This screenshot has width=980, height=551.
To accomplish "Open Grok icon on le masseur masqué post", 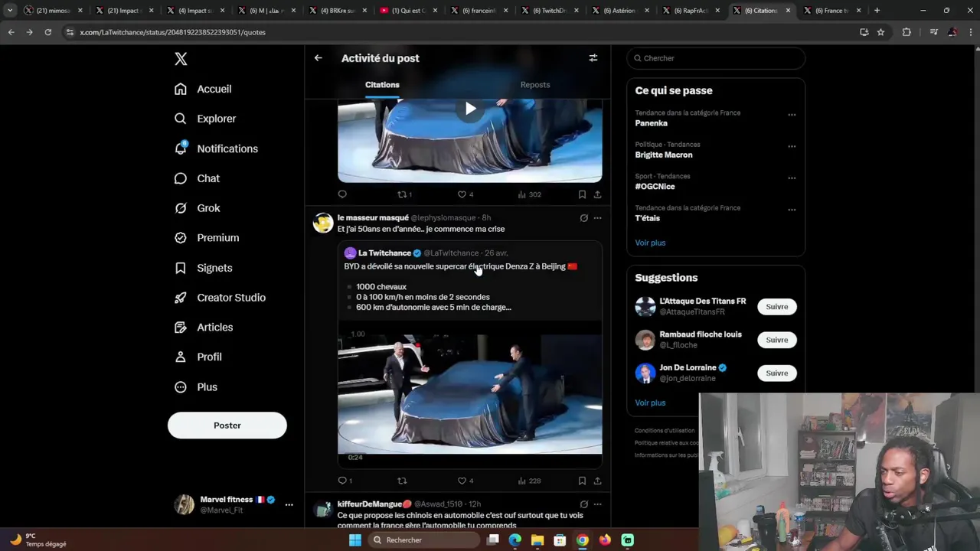I will (583, 218).
